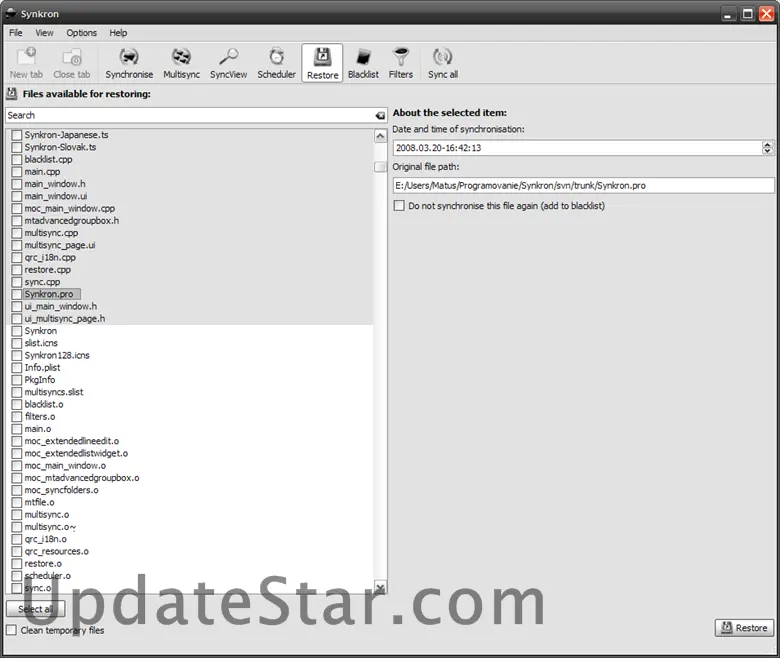Select main_window.h in the list

click(x=55, y=184)
